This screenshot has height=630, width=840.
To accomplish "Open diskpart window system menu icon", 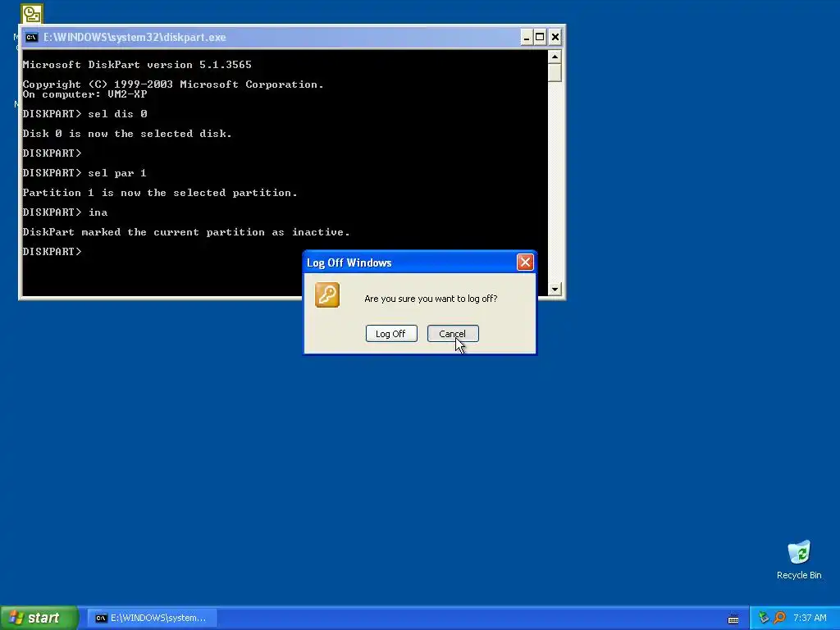I will click(32, 37).
